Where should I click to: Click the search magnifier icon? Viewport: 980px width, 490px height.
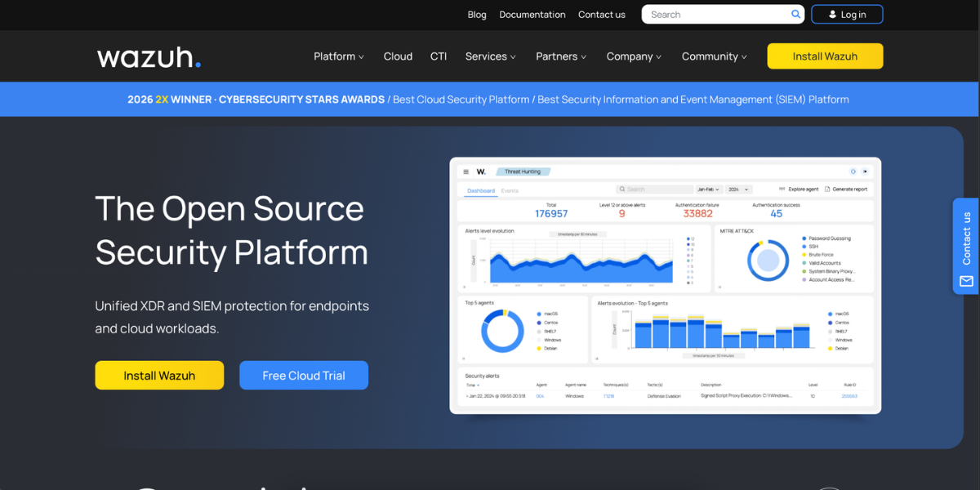tap(795, 15)
